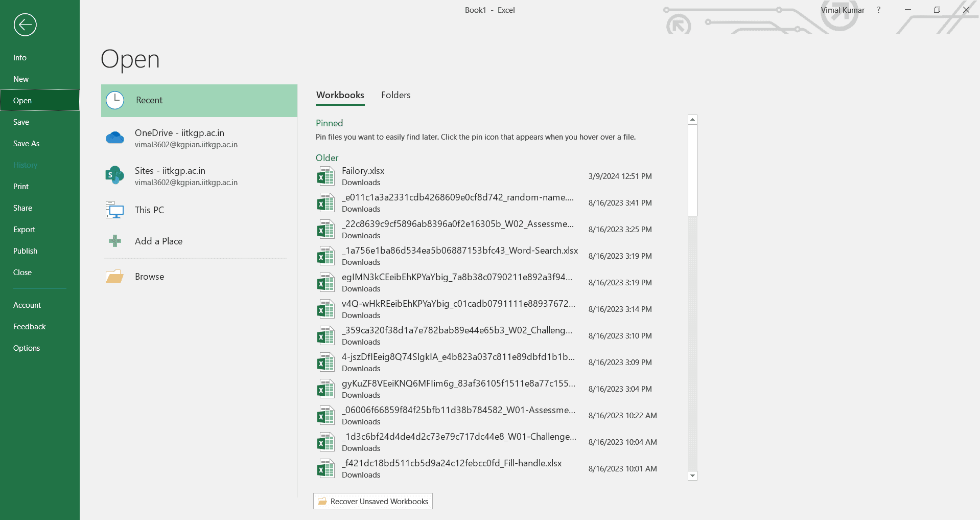Click the Add a Place plus icon
This screenshot has width=980, height=520.
115,241
